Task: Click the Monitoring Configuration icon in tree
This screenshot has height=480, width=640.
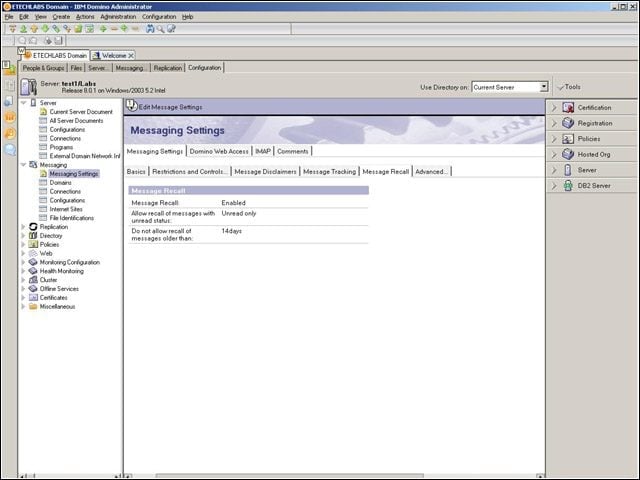Action: 33,262
